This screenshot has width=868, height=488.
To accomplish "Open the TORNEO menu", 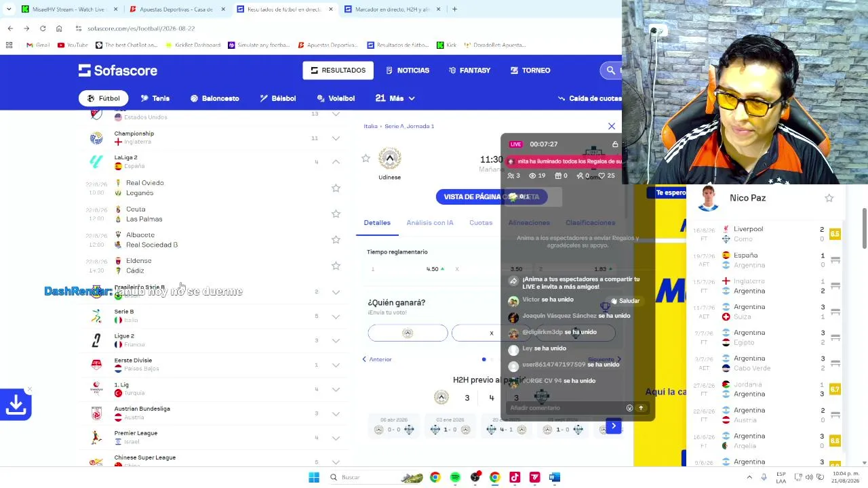I will [x=530, y=70].
